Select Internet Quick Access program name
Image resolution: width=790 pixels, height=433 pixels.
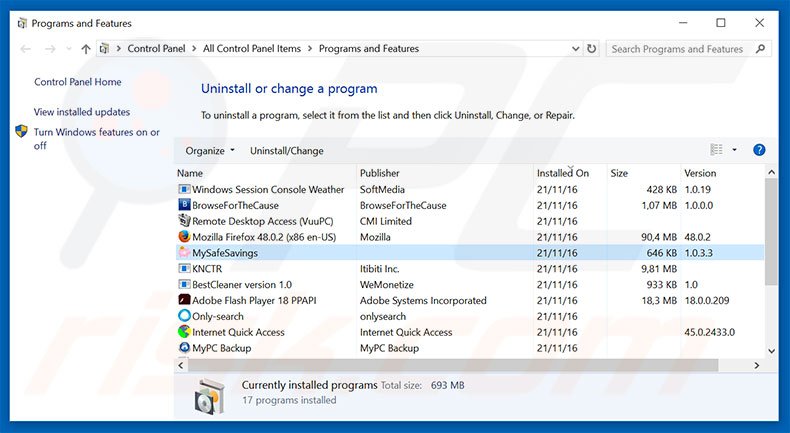[238, 332]
